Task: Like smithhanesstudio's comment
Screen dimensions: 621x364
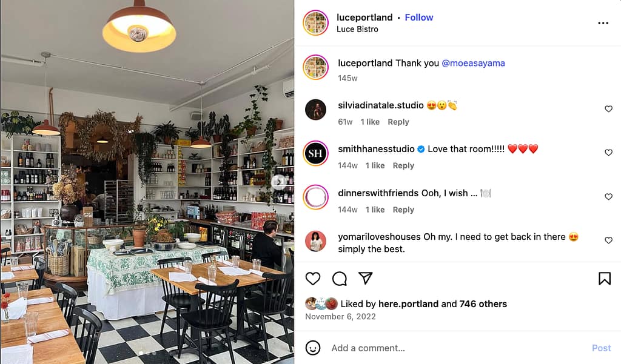Action: pyautogui.click(x=608, y=153)
